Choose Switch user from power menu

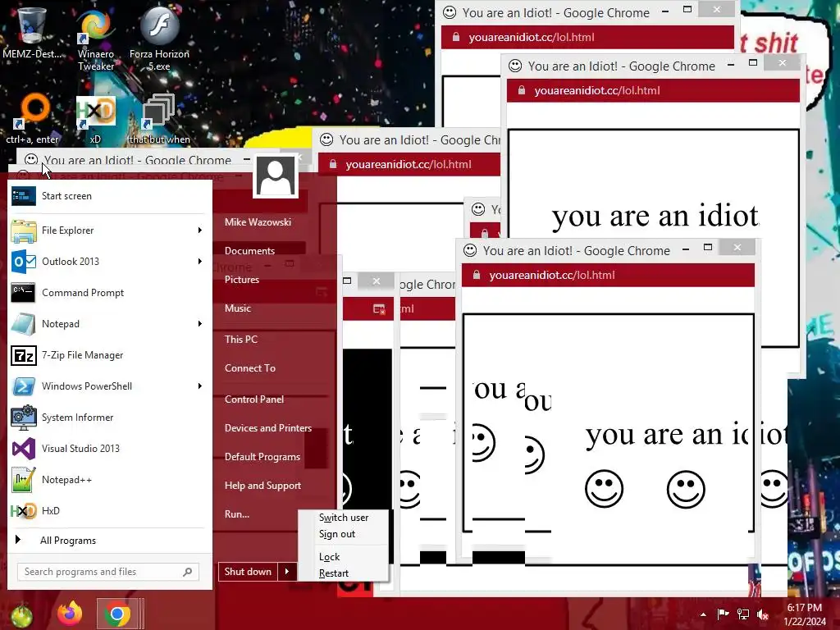point(344,518)
